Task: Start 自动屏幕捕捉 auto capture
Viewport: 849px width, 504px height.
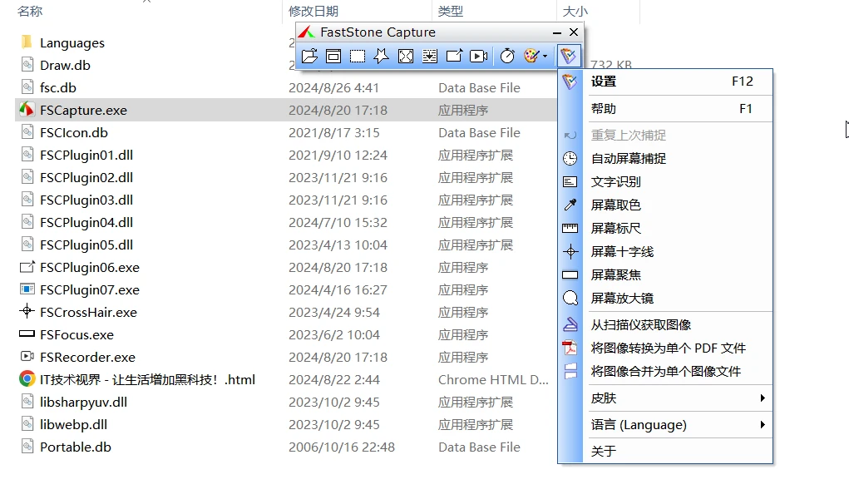Action: coord(678,159)
